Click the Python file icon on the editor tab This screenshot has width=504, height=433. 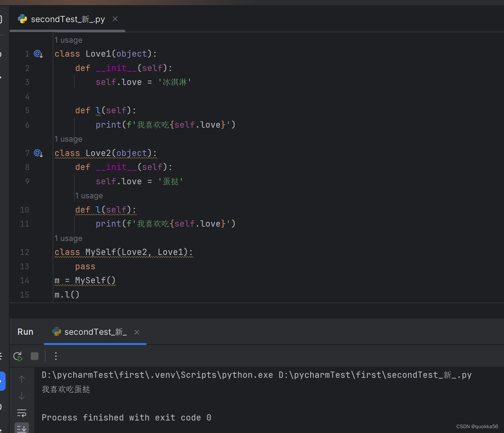pos(22,19)
